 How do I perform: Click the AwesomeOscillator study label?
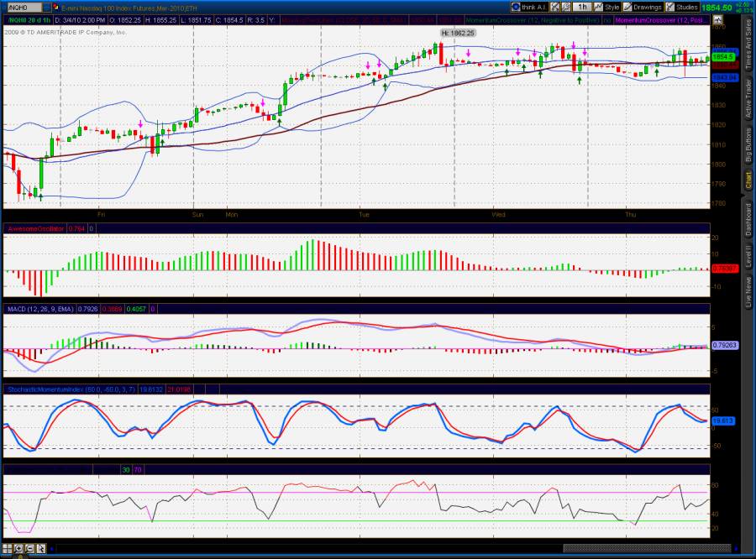pos(35,228)
